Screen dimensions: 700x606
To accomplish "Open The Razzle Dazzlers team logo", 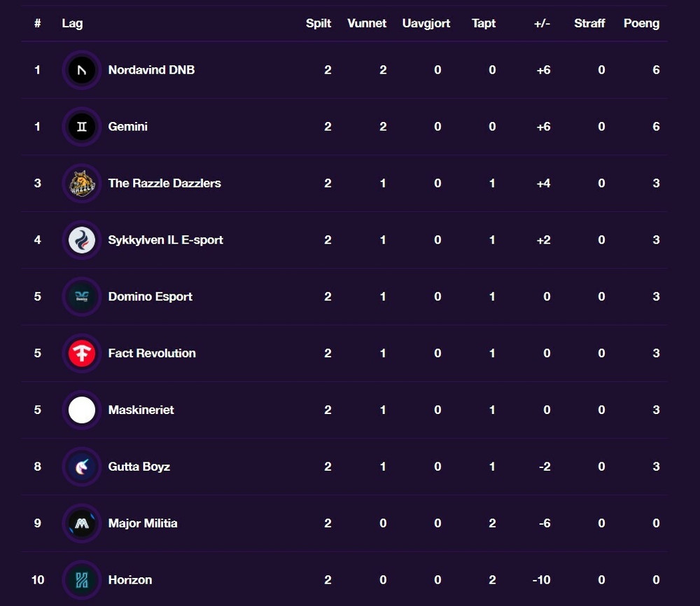I will 82,184.
